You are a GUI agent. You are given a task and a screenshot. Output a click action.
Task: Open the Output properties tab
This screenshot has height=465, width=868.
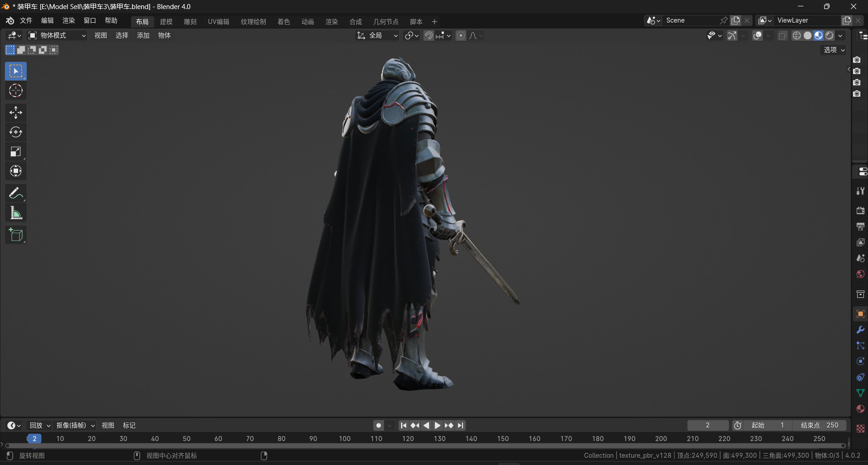click(x=860, y=226)
